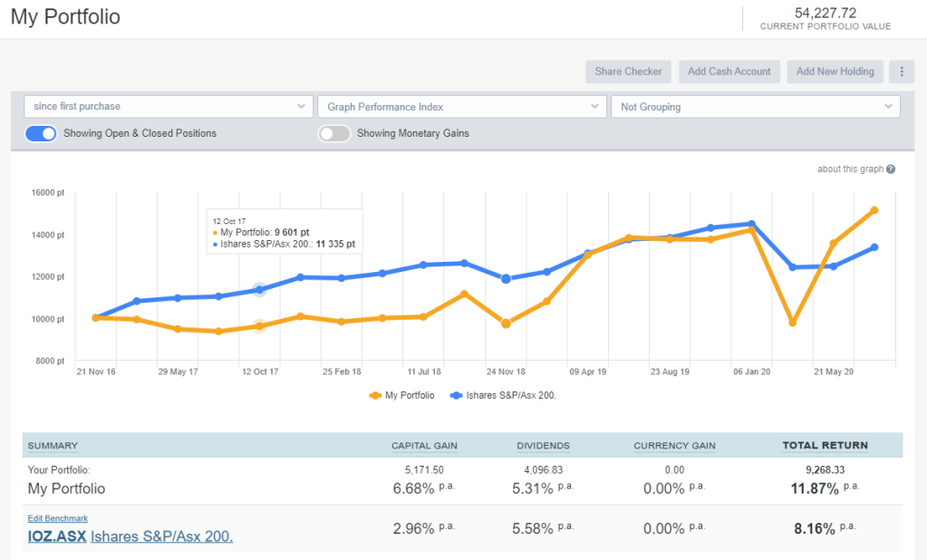Viewport: 927px width, 560px height.
Task: Click the orange My Portfolio legend marker
Action: [x=375, y=395]
